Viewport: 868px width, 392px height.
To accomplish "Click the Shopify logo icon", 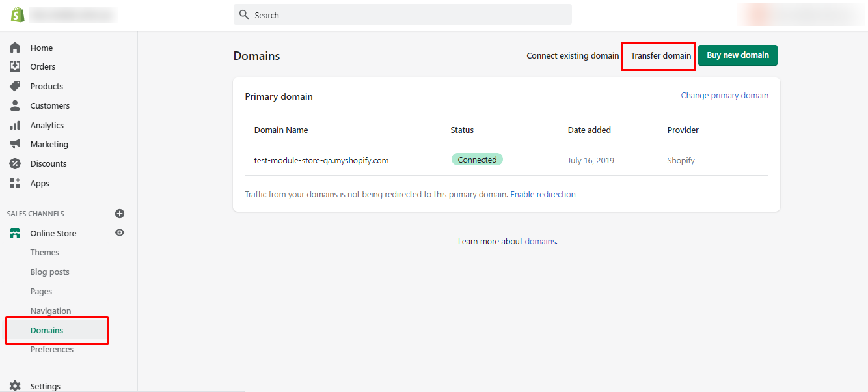I will coord(18,14).
